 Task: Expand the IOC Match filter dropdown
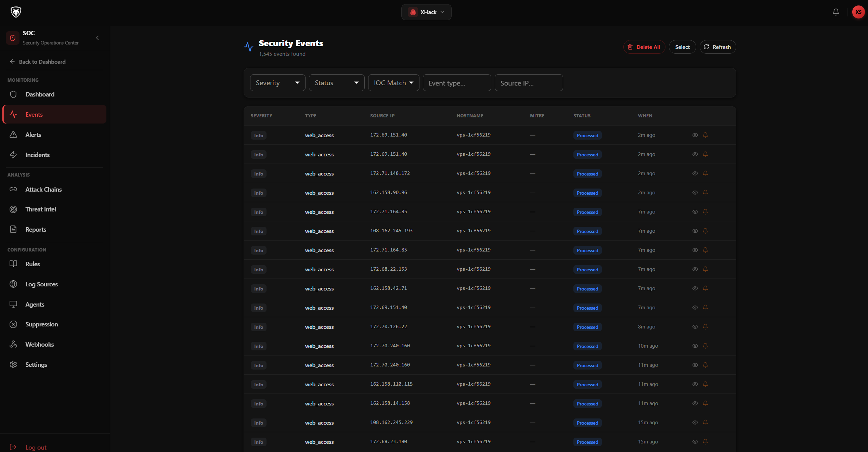(393, 83)
